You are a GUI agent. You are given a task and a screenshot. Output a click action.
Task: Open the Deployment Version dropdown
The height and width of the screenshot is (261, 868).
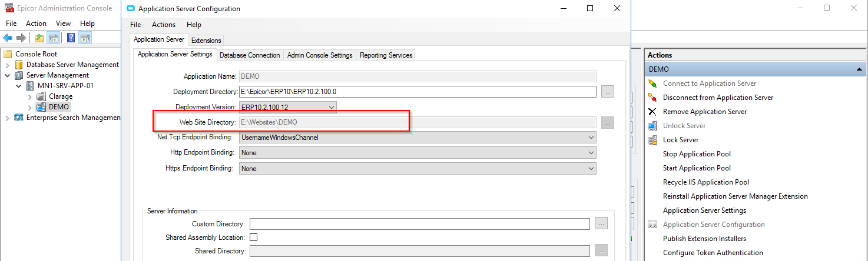click(x=331, y=107)
